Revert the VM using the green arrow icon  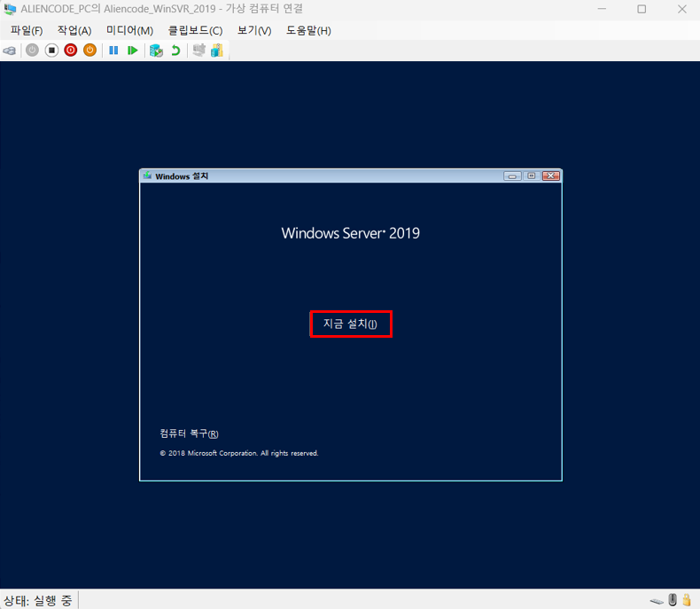pyautogui.click(x=175, y=51)
